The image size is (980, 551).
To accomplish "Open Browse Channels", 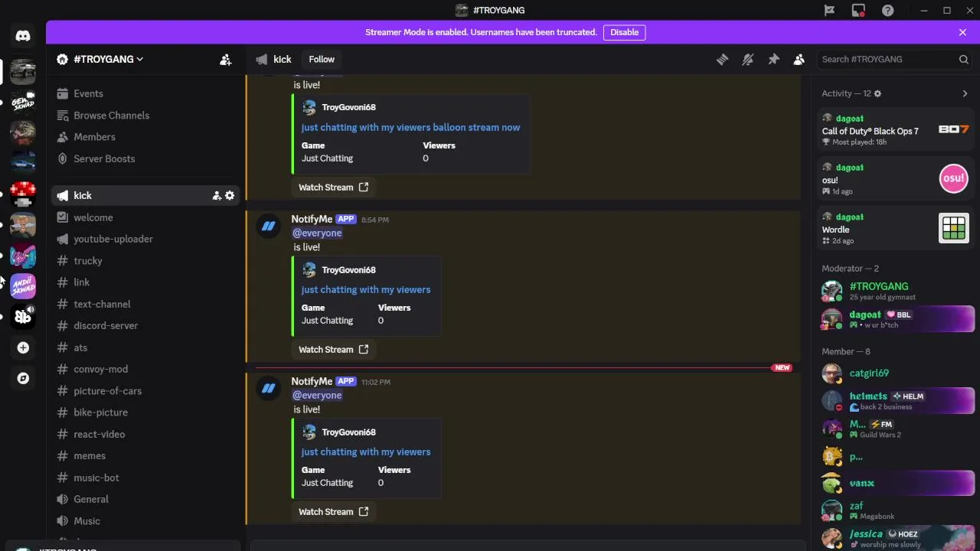I will click(x=145, y=115).
